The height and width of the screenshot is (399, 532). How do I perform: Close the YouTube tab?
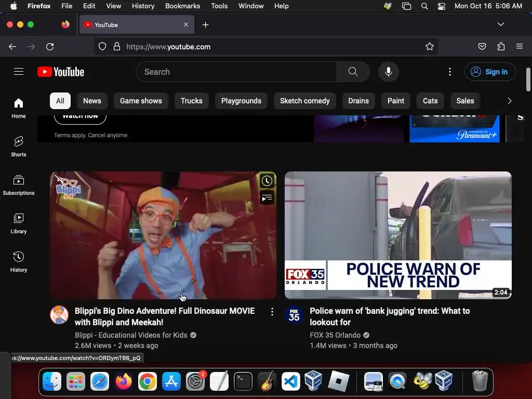pyautogui.click(x=186, y=24)
